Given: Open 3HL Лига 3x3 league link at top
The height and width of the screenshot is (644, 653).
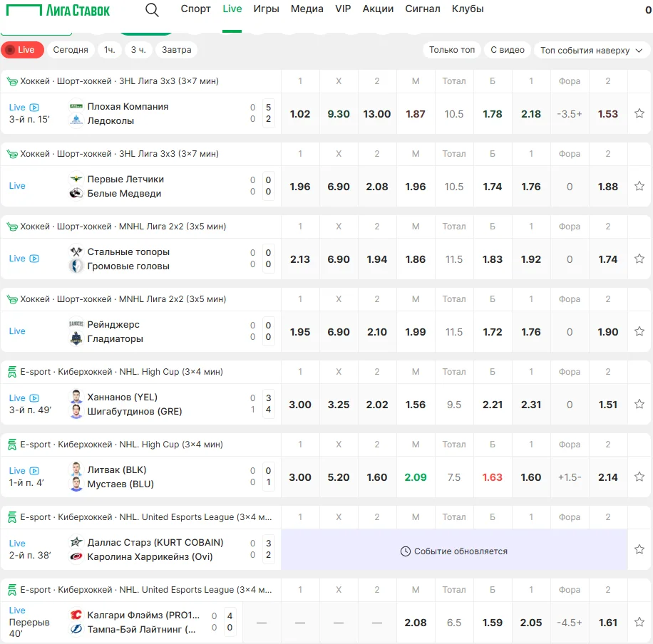Looking at the screenshot, I should coord(119,81).
